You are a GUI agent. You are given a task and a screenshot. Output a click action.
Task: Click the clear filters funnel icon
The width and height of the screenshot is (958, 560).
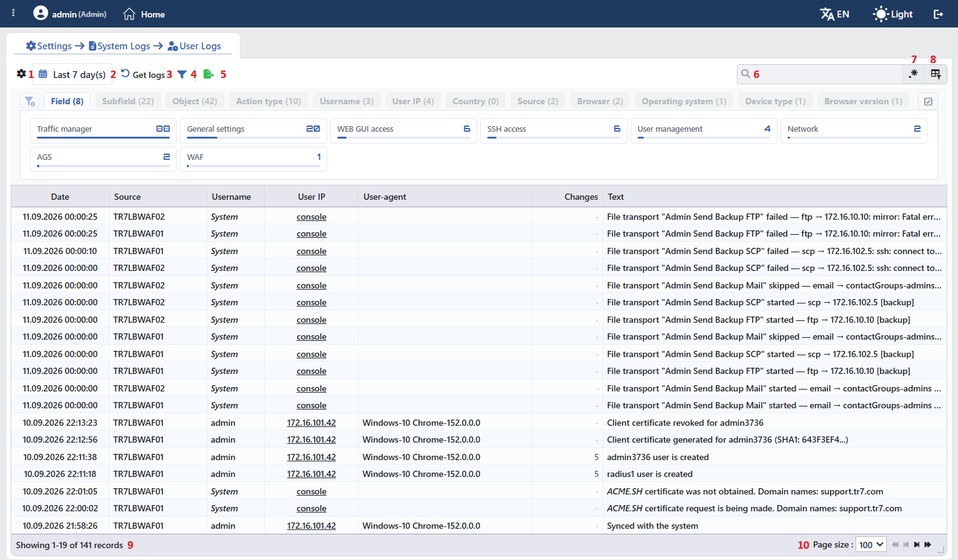click(29, 101)
